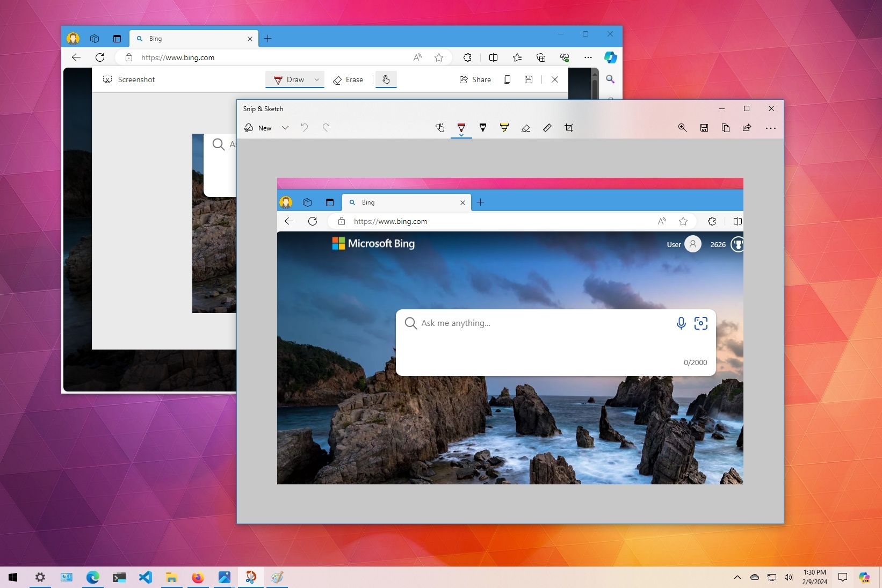Image resolution: width=882 pixels, height=588 pixels.
Task: Open the Ruler tool in Snip & Sketch
Action: tap(547, 128)
